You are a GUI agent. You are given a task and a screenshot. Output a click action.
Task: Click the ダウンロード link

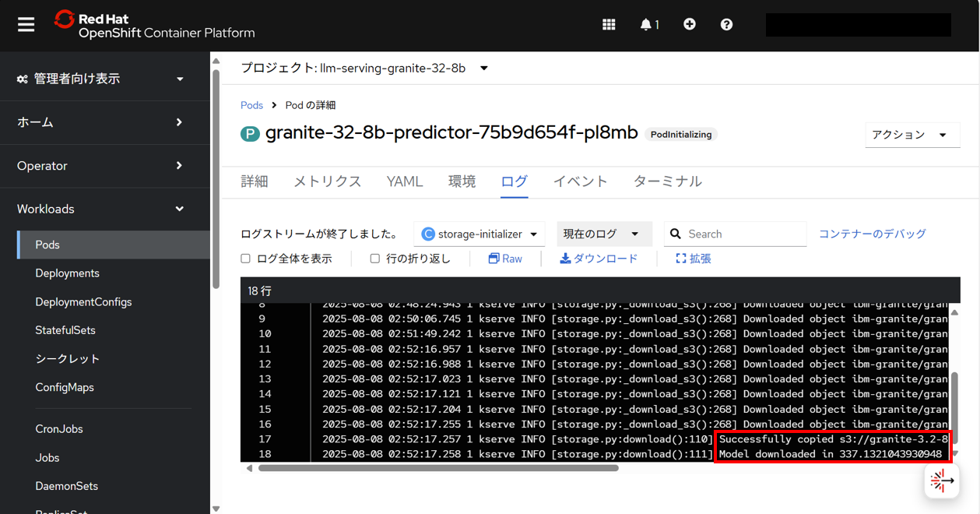coord(606,259)
